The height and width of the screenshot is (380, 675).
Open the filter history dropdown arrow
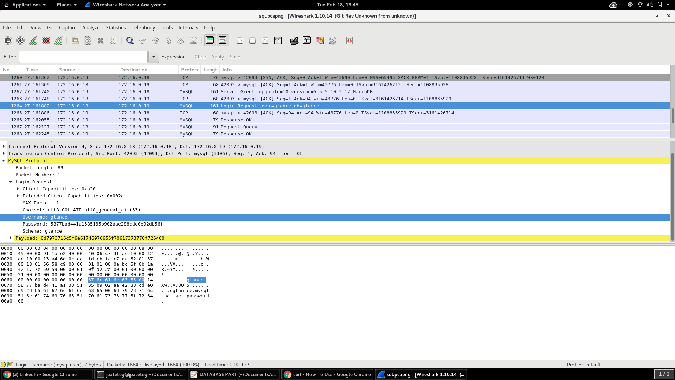(x=153, y=57)
